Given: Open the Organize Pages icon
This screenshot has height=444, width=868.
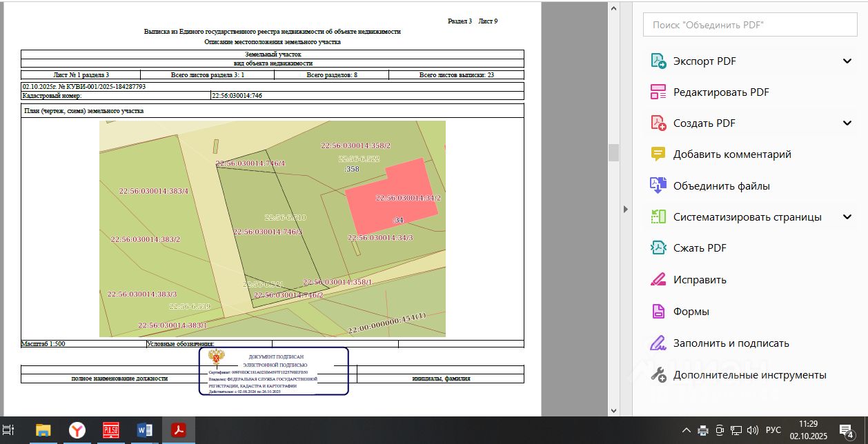Looking at the screenshot, I should pos(658,217).
